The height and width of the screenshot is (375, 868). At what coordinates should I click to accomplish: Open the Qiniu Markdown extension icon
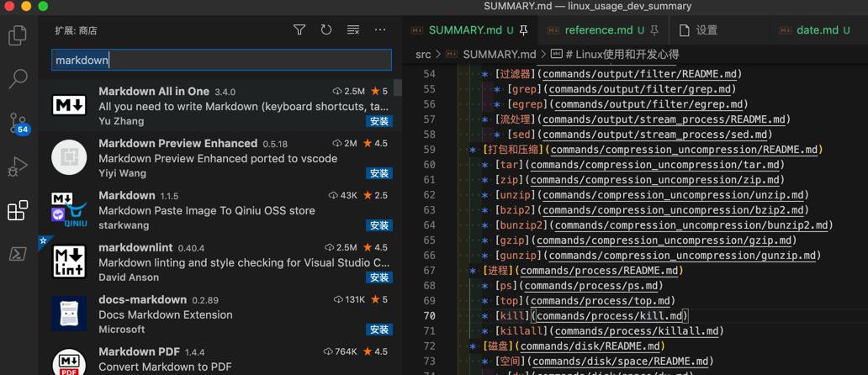[x=69, y=209]
